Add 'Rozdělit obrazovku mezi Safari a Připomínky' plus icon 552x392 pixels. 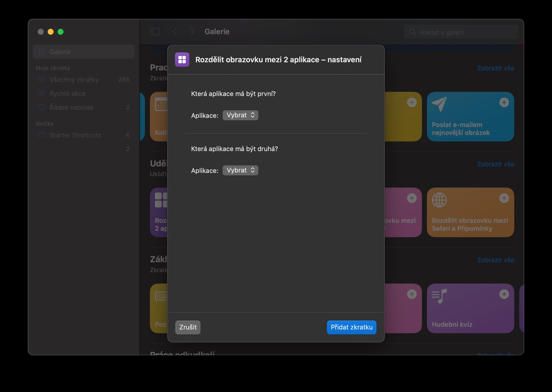coord(504,198)
